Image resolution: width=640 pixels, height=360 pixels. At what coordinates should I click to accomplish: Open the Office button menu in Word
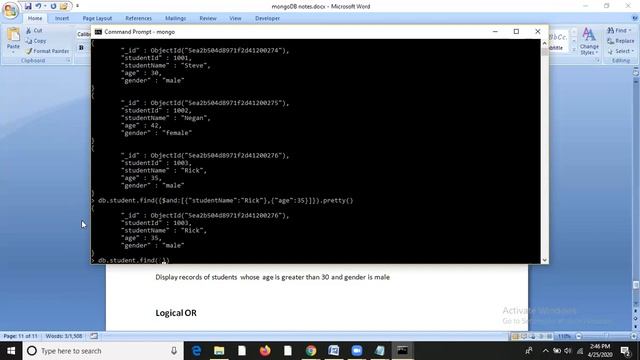pyautogui.click(x=10, y=10)
